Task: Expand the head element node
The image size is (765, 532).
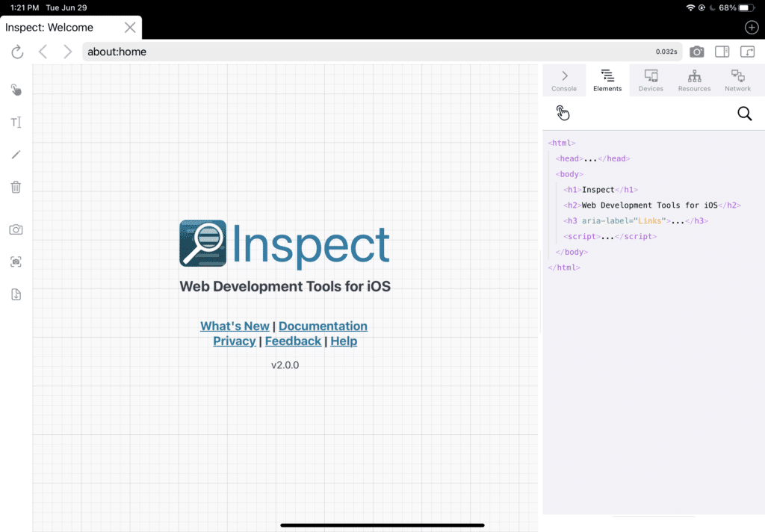Action: [592, 158]
